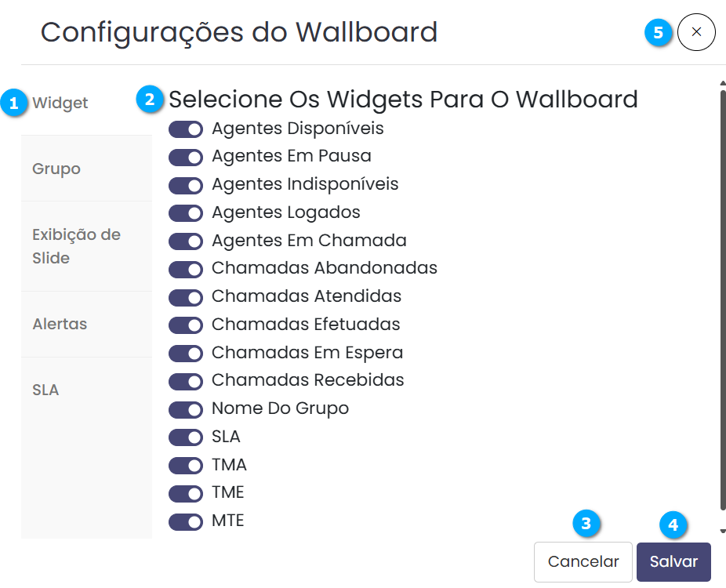Toggle the Chamadas Em Espera widget
The image size is (726, 588).
point(186,354)
